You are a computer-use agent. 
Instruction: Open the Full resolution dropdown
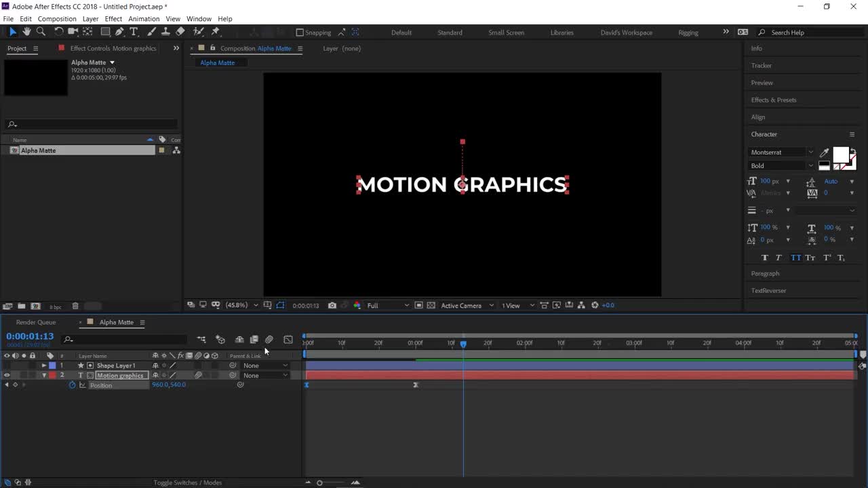[388, 306]
